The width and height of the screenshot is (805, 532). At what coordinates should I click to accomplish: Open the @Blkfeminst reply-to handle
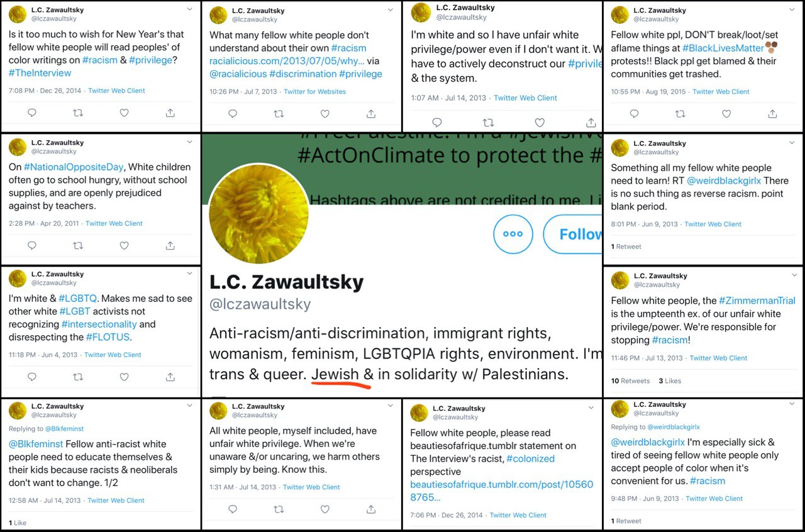tap(64, 429)
